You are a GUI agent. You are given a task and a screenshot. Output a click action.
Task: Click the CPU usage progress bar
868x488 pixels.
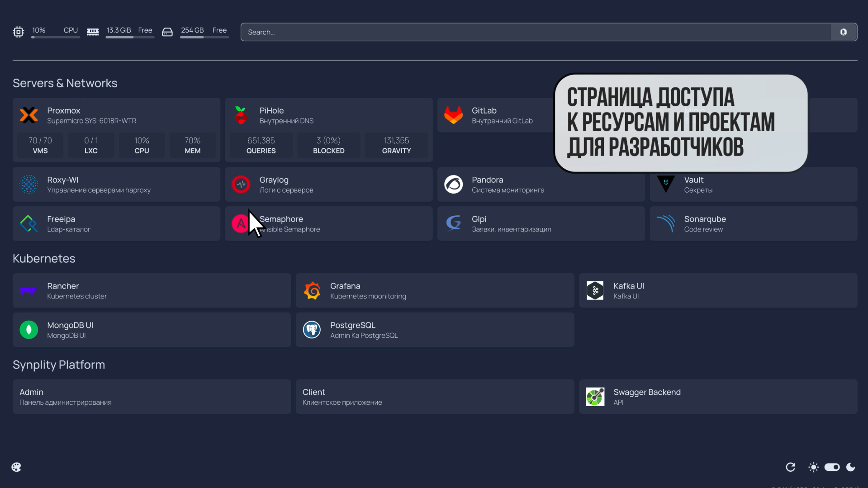pos(55,38)
